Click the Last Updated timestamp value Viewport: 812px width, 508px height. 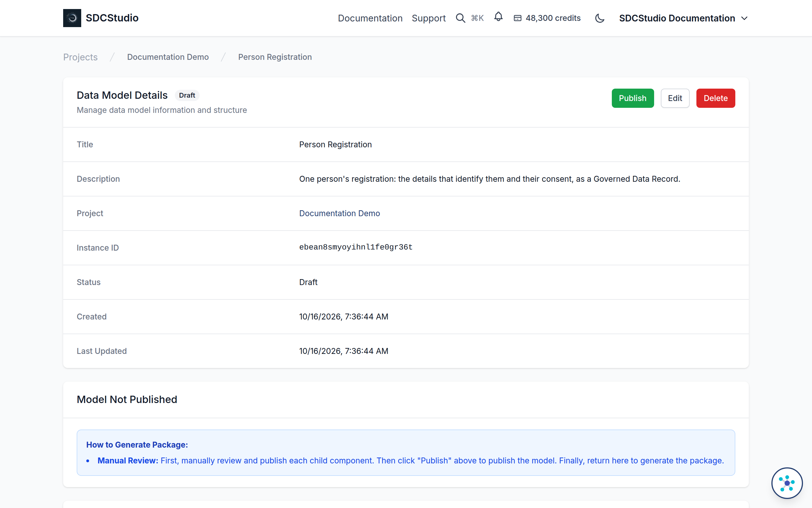pyautogui.click(x=344, y=351)
